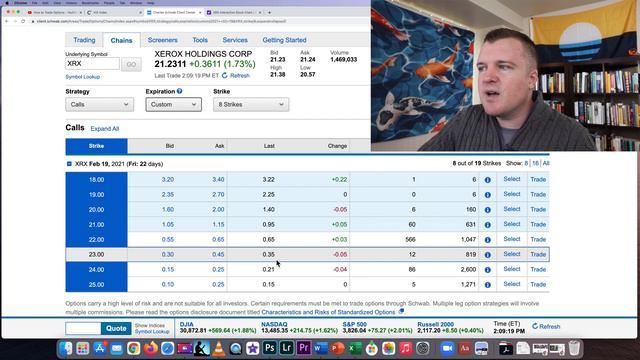Click the Expiration help question-mark icon
Image resolution: width=640 pixels, height=360 pixels.
point(180,91)
